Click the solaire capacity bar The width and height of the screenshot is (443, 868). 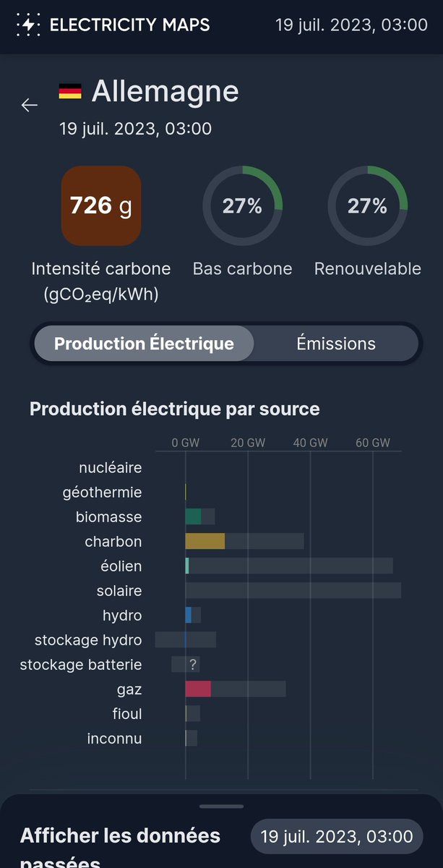(293, 591)
